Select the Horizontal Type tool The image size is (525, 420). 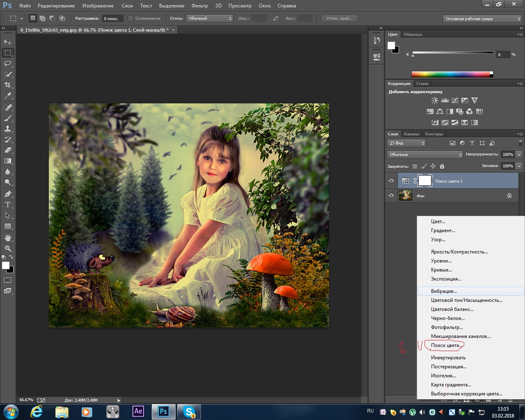click(x=8, y=205)
